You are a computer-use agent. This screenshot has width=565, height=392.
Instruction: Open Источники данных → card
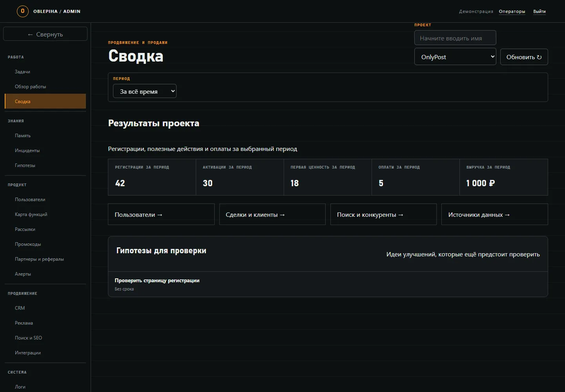[x=495, y=214]
